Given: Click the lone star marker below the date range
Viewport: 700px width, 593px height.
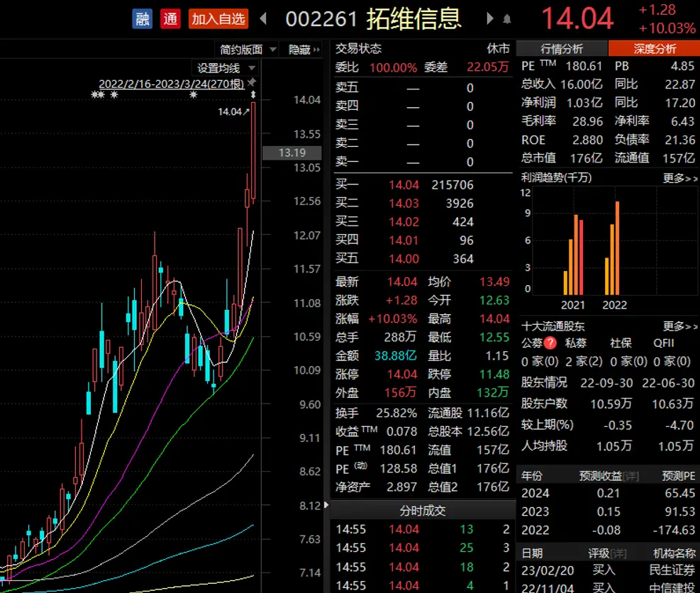Looking at the screenshot, I should [x=194, y=94].
